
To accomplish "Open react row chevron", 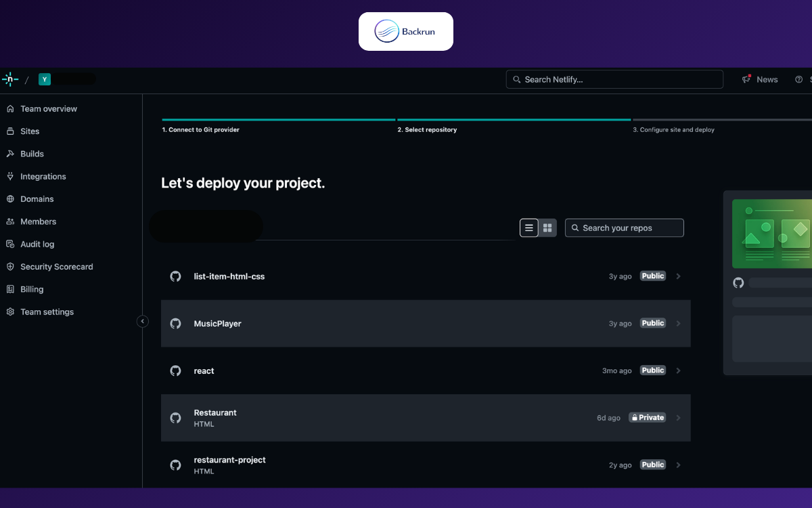I will (x=679, y=371).
